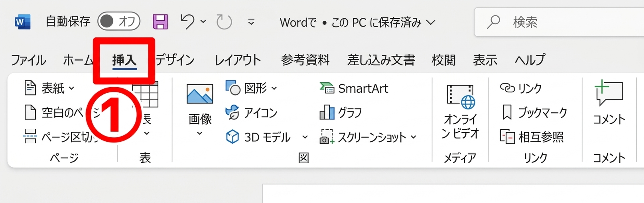This screenshot has height=203, width=644.
Task: Toggle the 自動保存 switch
Action: point(119,21)
